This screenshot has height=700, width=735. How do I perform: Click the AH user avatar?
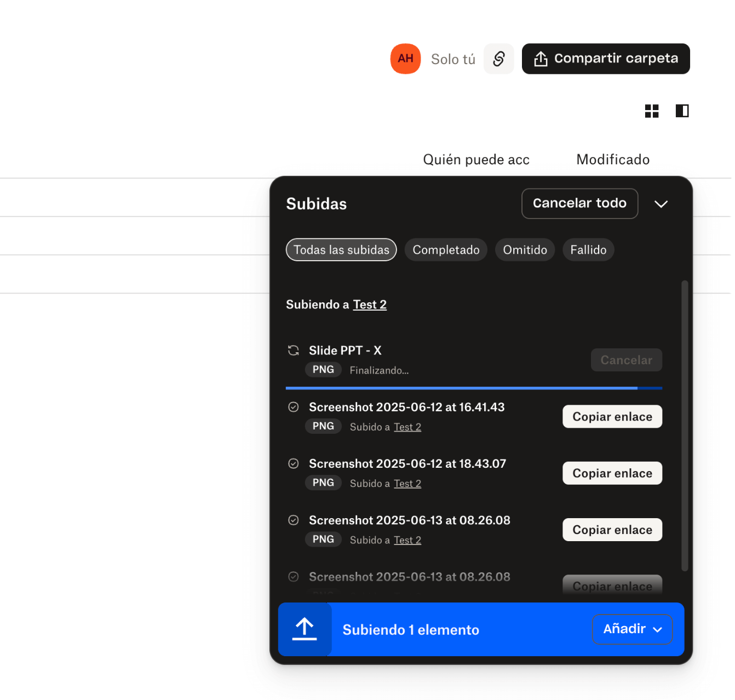pyautogui.click(x=405, y=59)
